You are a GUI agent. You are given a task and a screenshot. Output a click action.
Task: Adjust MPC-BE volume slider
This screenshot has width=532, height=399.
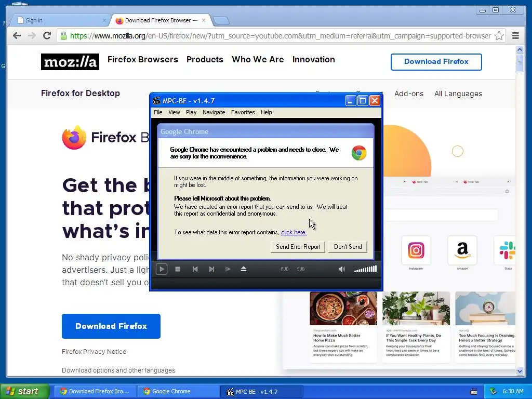[x=365, y=269]
